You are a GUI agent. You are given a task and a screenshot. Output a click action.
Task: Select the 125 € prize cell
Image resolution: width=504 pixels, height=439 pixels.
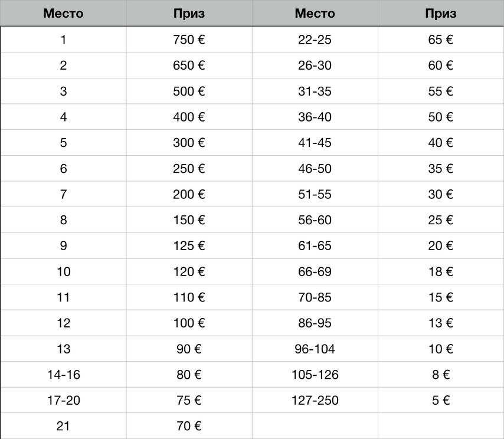189,245
